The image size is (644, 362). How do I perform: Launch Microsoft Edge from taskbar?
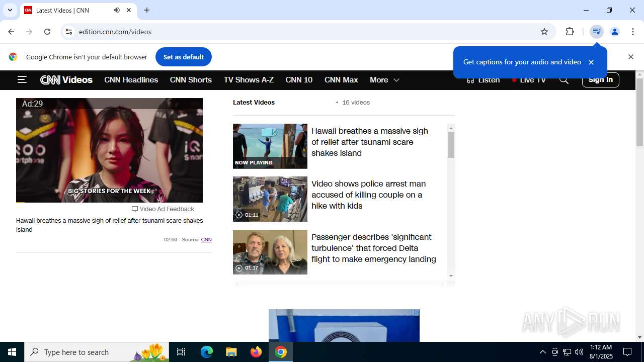point(207,352)
